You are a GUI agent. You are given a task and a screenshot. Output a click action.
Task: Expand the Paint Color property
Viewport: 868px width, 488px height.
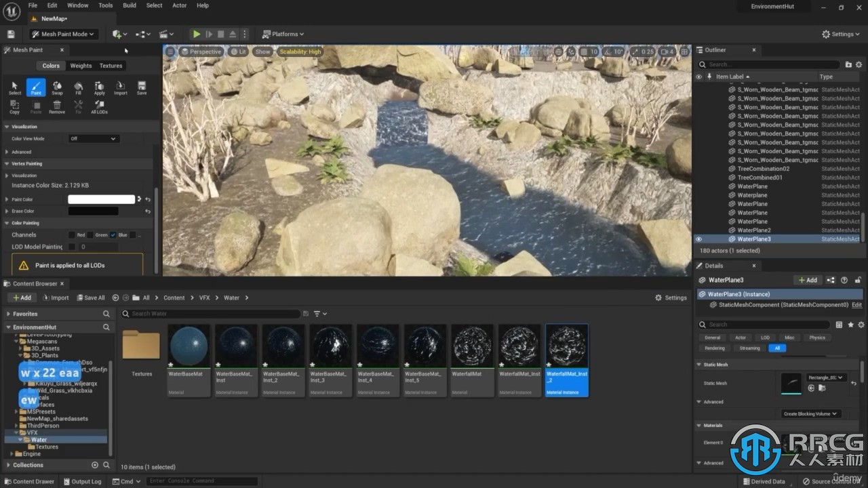pyautogui.click(x=7, y=199)
